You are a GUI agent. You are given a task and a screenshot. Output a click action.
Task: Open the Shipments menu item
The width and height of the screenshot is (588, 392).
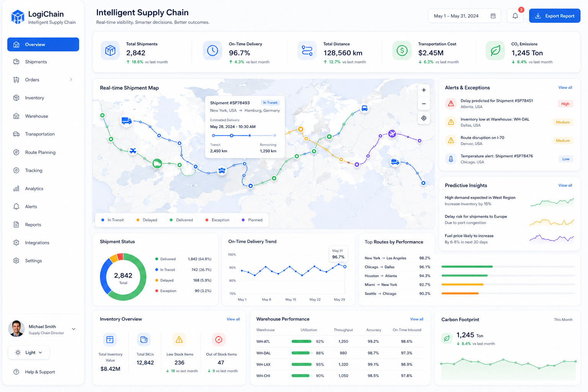click(43, 62)
